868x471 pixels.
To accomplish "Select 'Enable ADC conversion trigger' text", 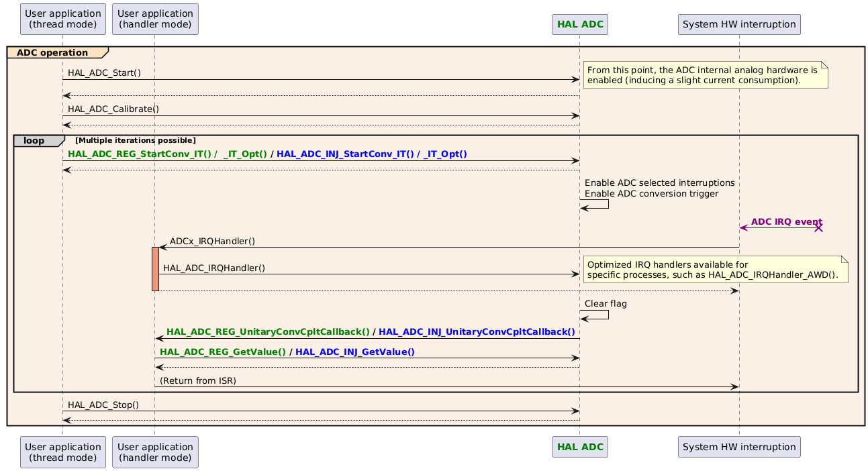I will (x=651, y=194).
